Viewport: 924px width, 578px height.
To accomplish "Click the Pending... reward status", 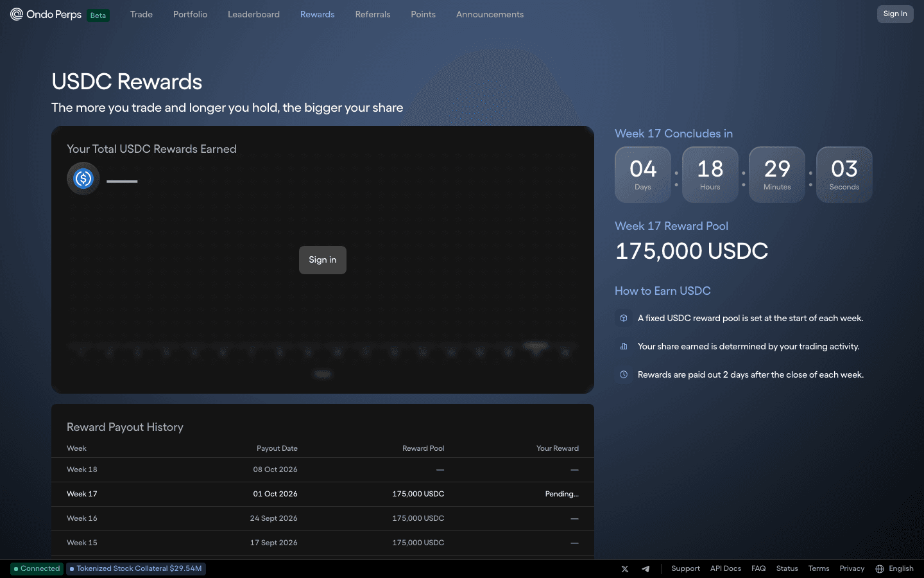I will click(x=562, y=494).
